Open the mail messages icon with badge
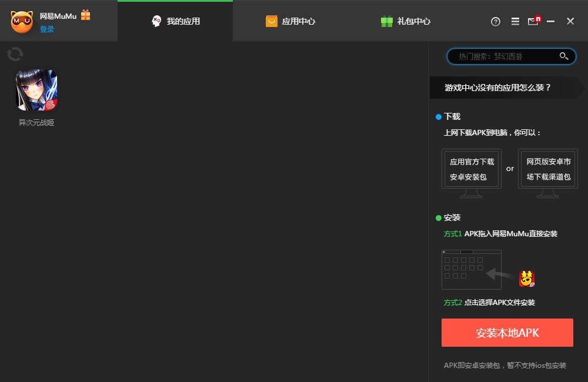 tap(534, 21)
